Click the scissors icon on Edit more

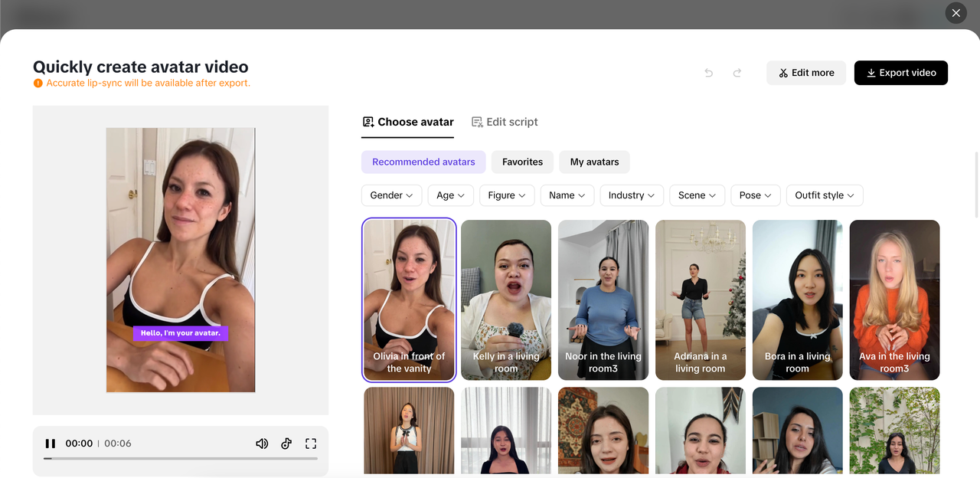coord(783,72)
